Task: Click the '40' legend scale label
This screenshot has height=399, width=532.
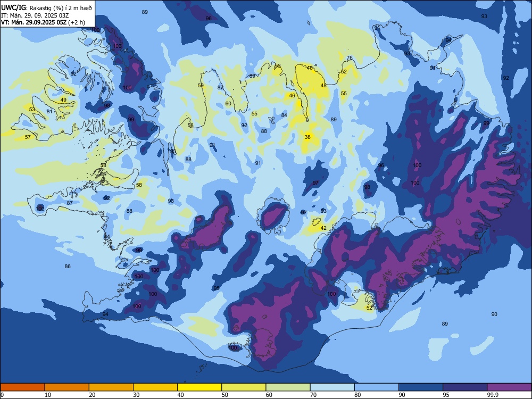Action: (x=180, y=395)
